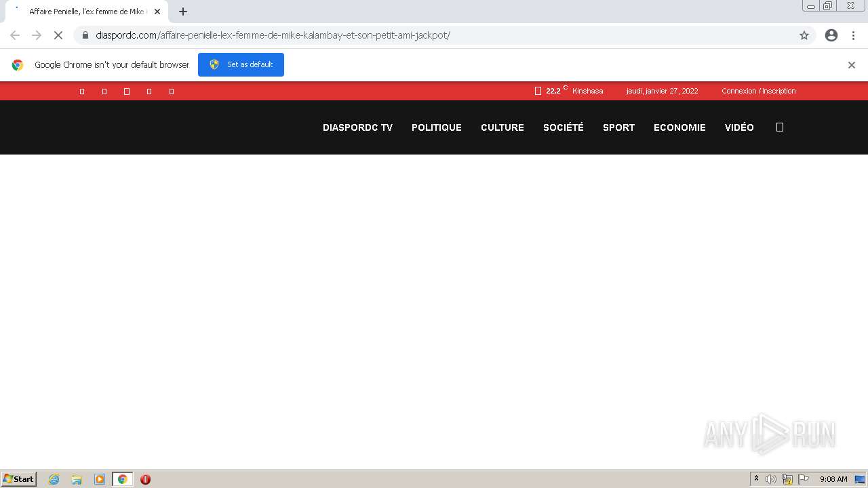Open the Windows Start menu
The width and height of the screenshot is (868, 488).
click(x=19, y=479)
